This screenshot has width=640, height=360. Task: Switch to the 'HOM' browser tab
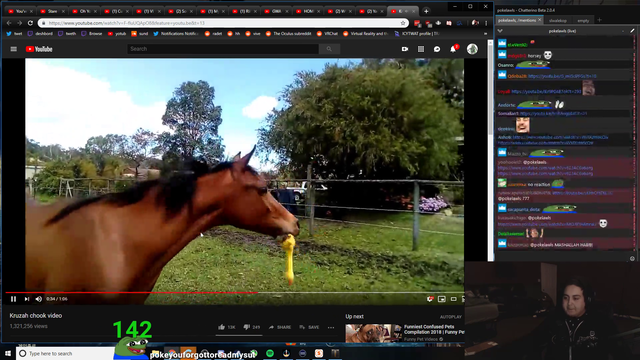pyautogui.click(x=309, y=11)
